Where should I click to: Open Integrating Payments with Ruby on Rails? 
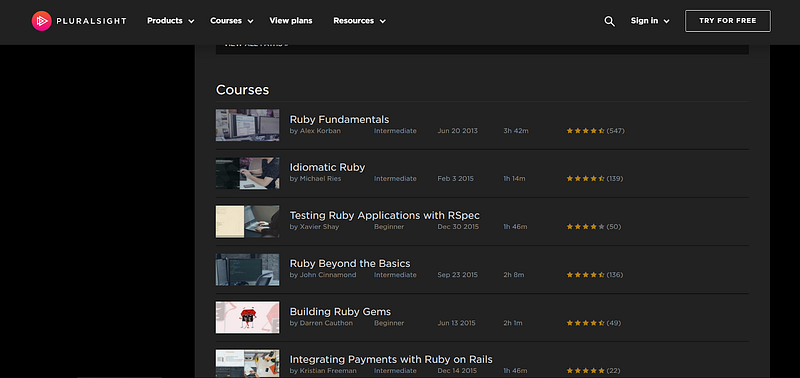[x=391, y=359]
